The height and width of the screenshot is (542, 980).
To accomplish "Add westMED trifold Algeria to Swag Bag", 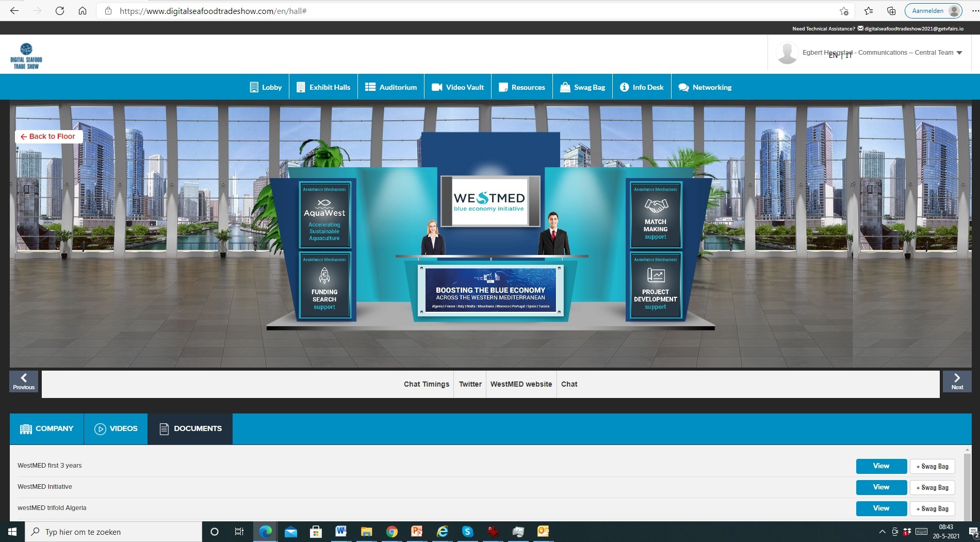I will 932,509.
